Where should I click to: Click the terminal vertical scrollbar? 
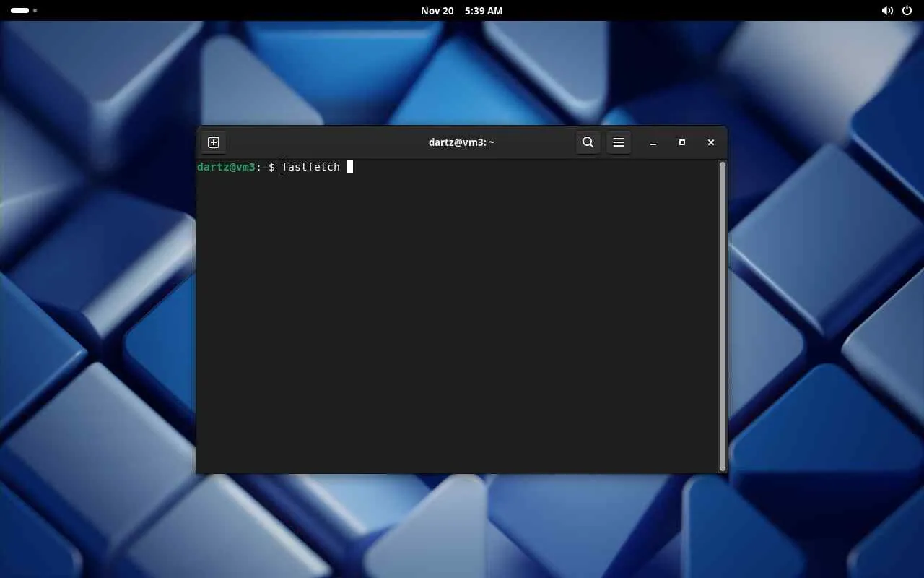coord(722,316)
